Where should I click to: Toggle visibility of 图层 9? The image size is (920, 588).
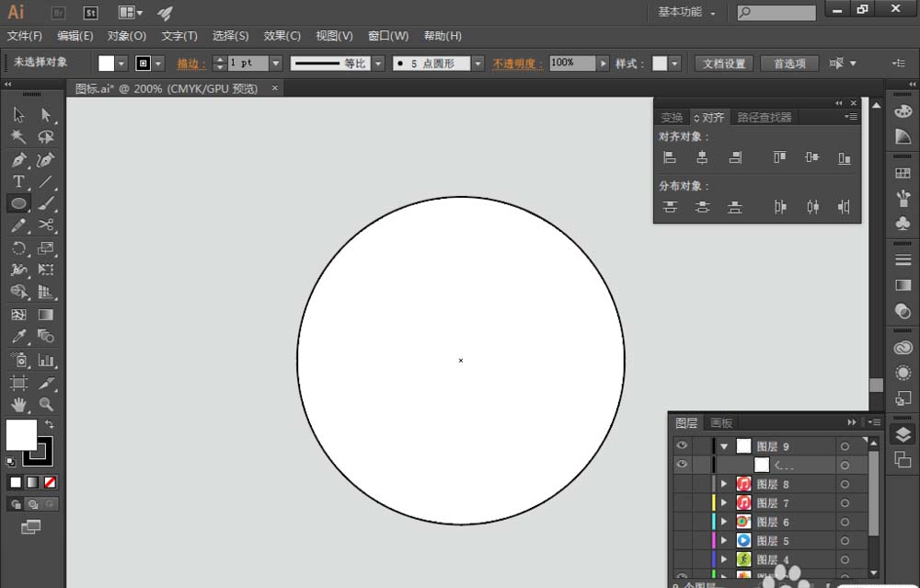point(681,446)
